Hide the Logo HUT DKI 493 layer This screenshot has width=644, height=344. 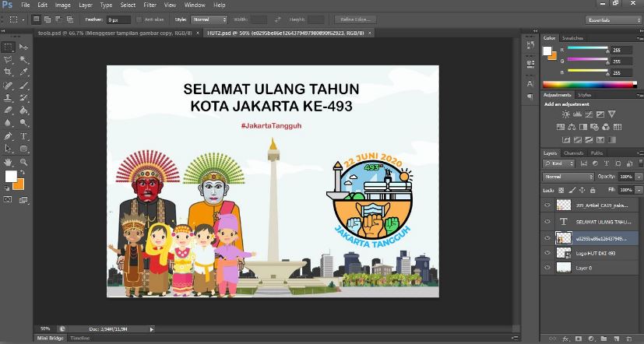click(547, 253)
